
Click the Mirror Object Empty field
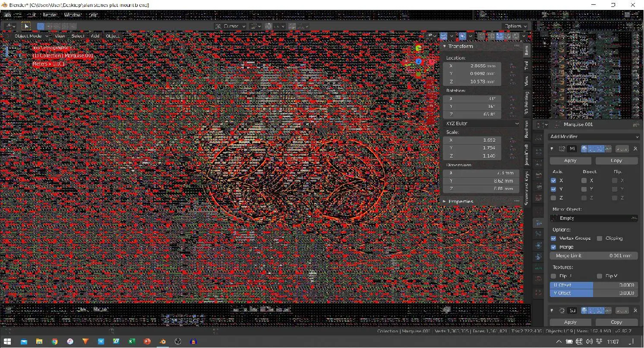point(593,218)
